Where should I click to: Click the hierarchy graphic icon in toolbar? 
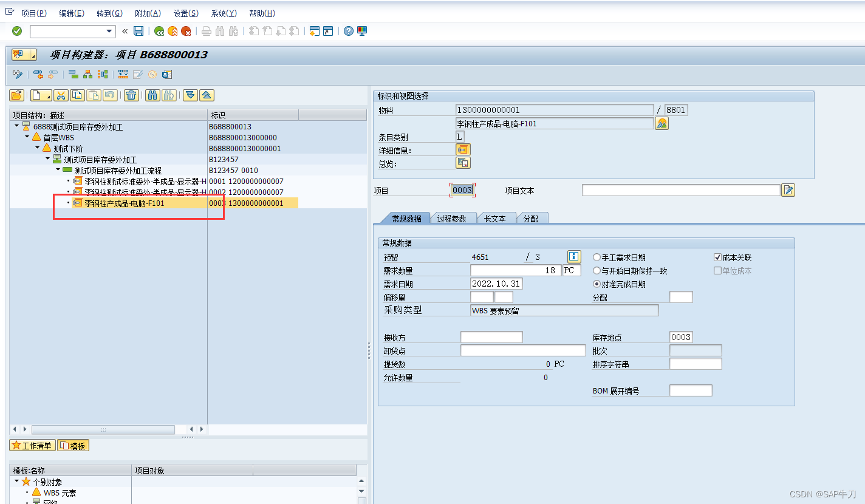87,74
